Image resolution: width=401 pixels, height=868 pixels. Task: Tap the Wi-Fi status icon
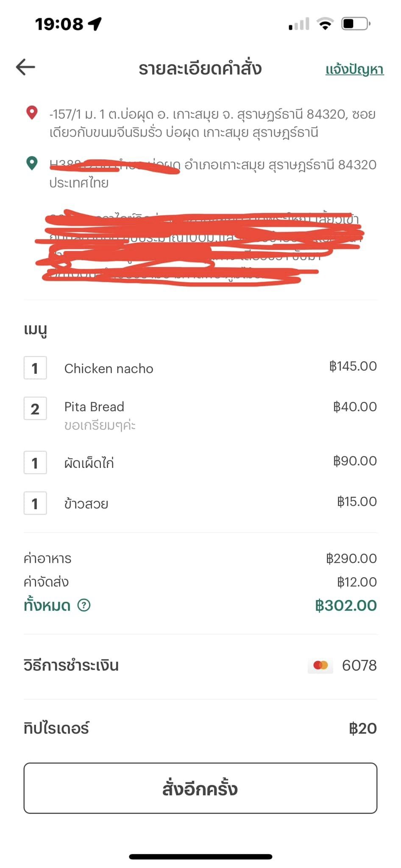pos(325,24)
